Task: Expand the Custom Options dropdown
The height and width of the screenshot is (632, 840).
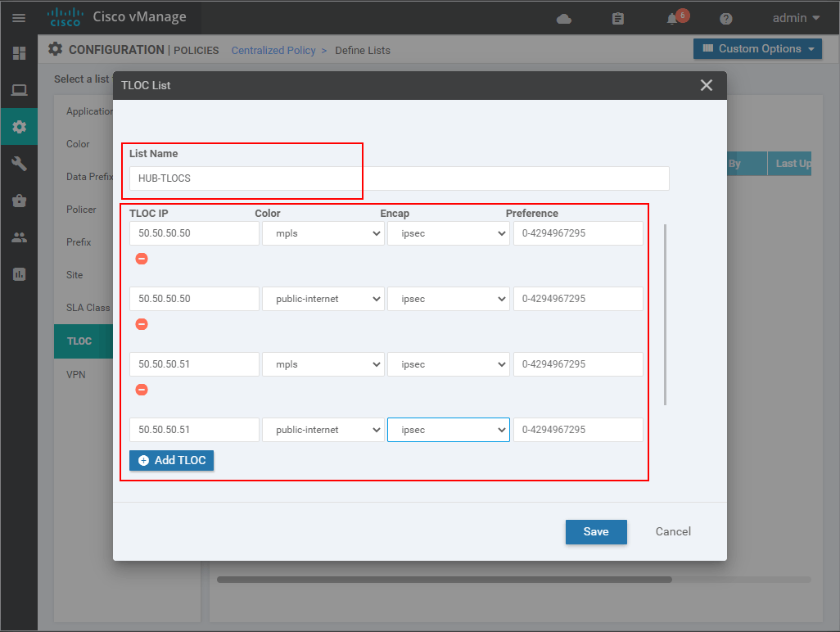Action: [x=756, y=48]
